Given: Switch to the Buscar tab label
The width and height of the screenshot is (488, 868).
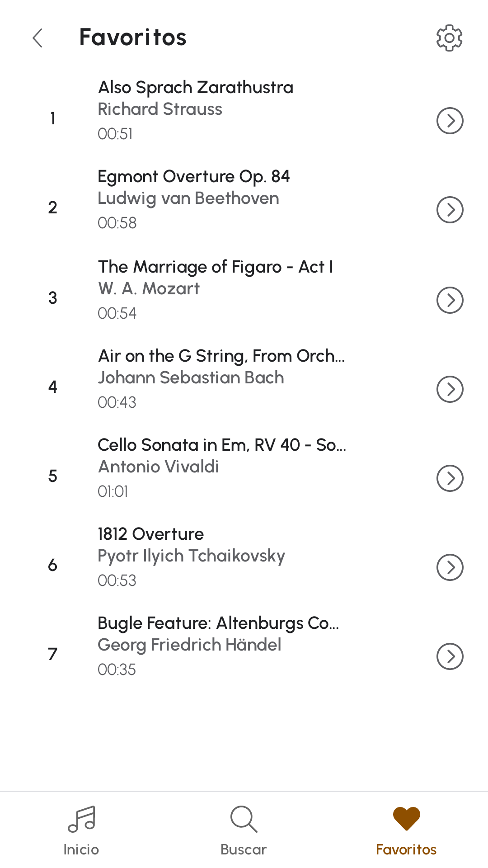Looking at the screenshot, I should (244, 849).
